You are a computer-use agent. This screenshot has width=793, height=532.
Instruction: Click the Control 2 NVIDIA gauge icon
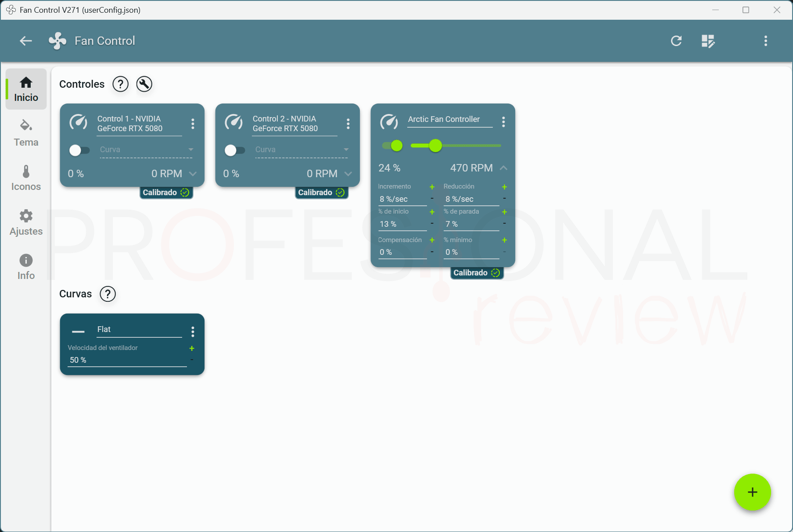point(234,122)
